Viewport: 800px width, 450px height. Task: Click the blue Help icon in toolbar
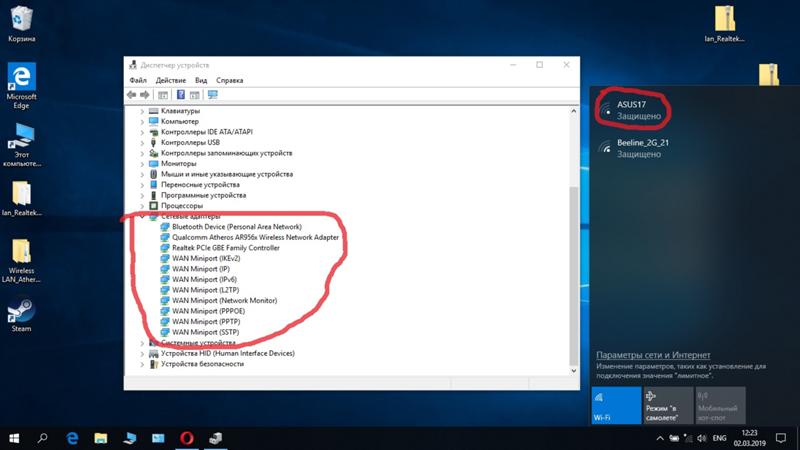click(181, 95)
